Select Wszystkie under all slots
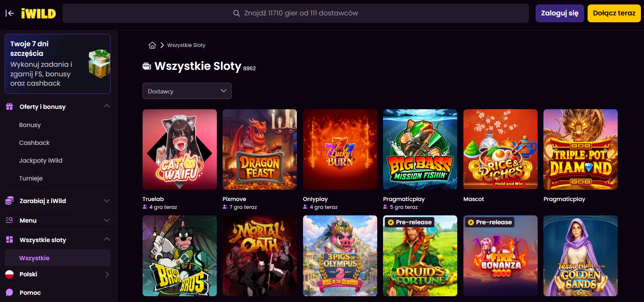 coord(57,258)
